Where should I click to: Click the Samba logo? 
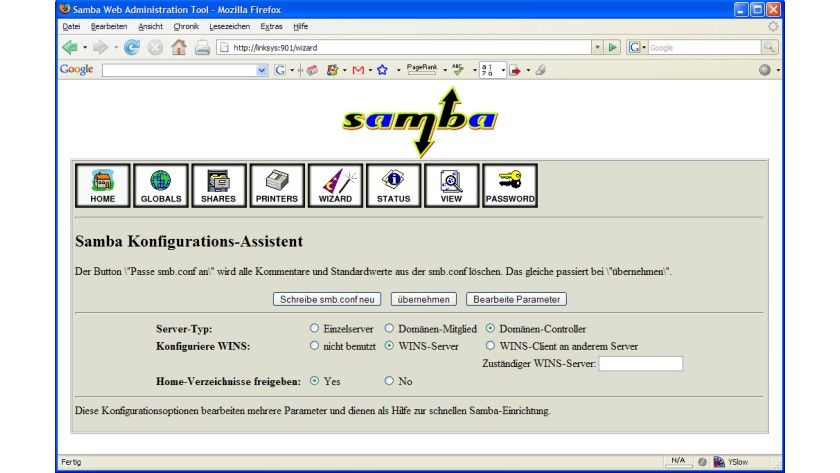click(421, 122)
